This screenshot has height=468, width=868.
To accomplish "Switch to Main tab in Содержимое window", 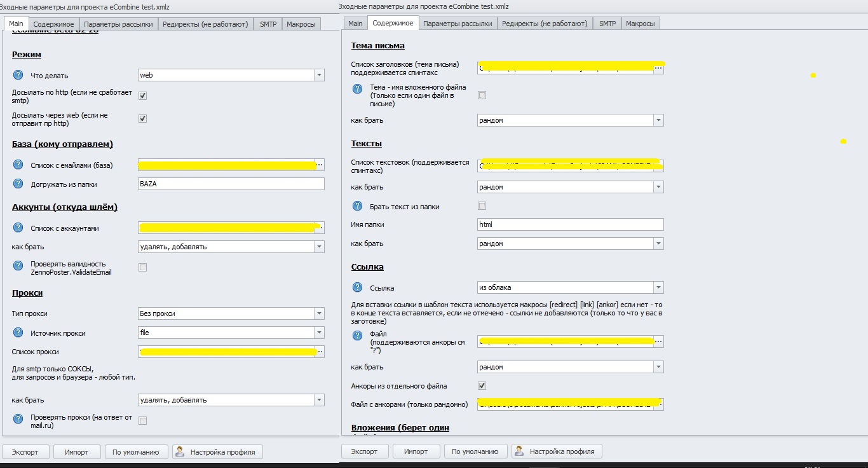I will click(x=356, y=24).
